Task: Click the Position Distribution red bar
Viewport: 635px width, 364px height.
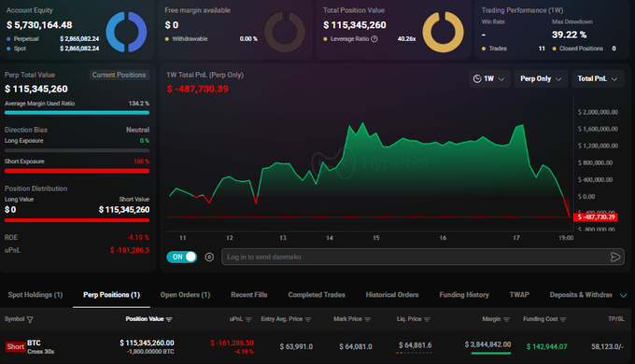Action: [77, 220]
